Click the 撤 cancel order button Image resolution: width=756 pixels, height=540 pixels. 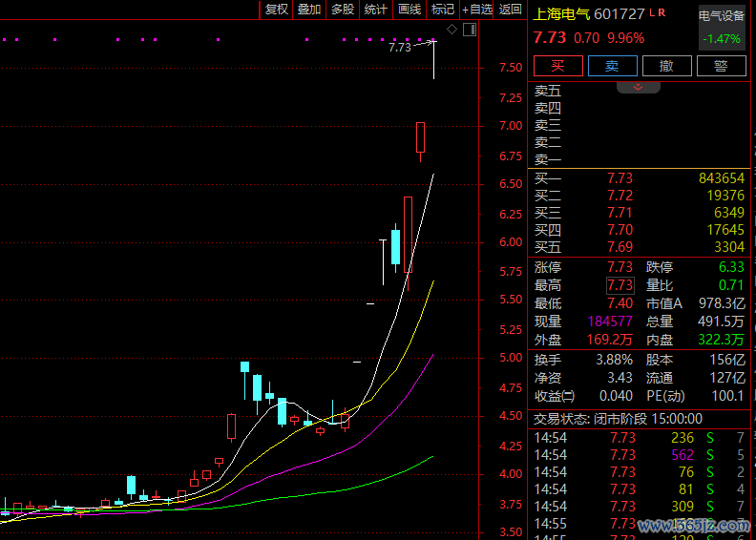(667, 66)
